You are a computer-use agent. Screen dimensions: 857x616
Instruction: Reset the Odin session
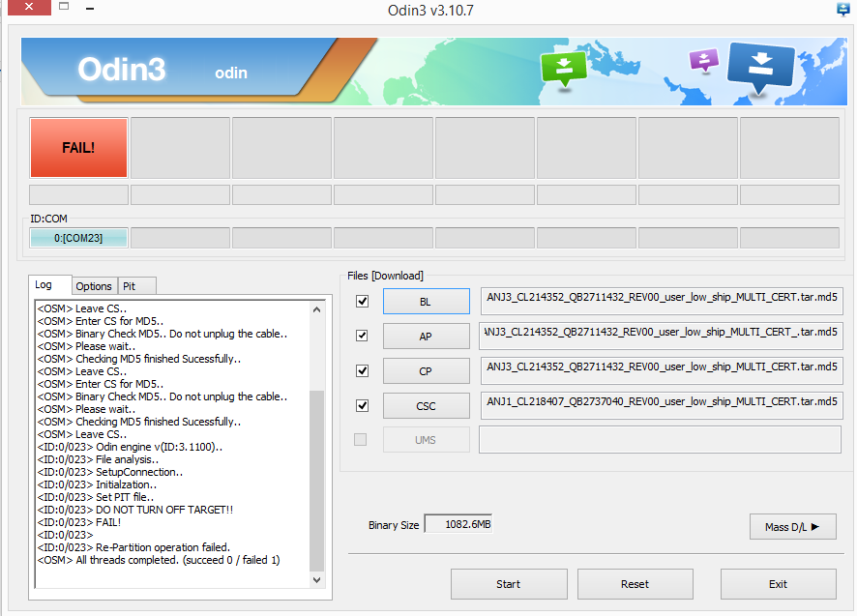point(635,584)
